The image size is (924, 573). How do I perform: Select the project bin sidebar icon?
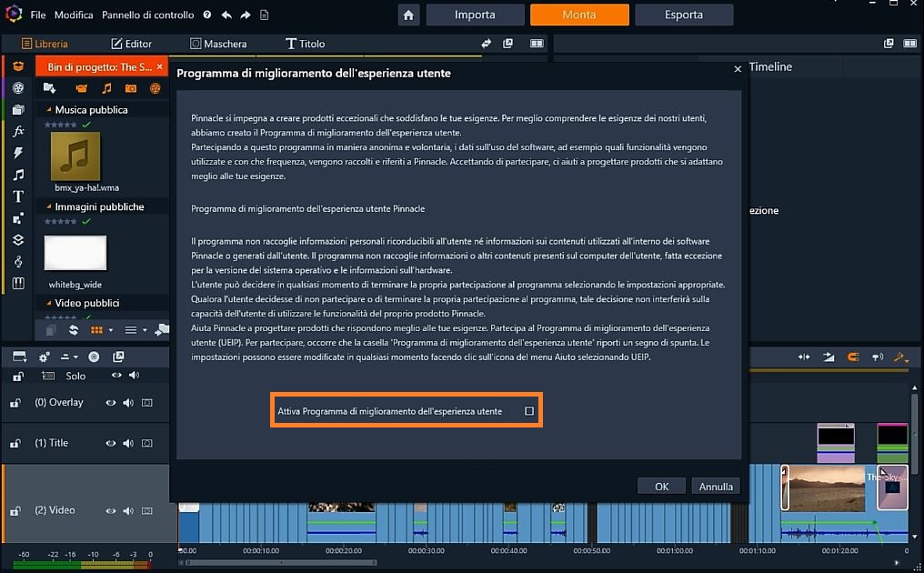[x=18, y=66]
